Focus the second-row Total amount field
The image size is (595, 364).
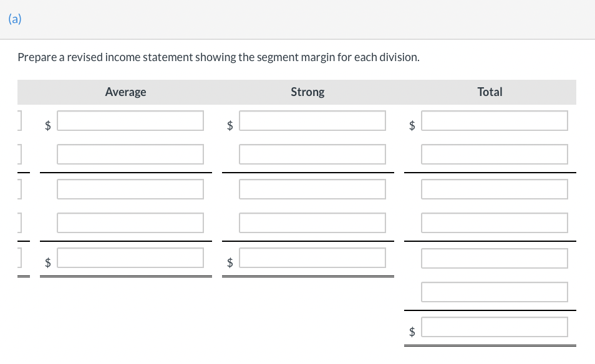(495, 155)
